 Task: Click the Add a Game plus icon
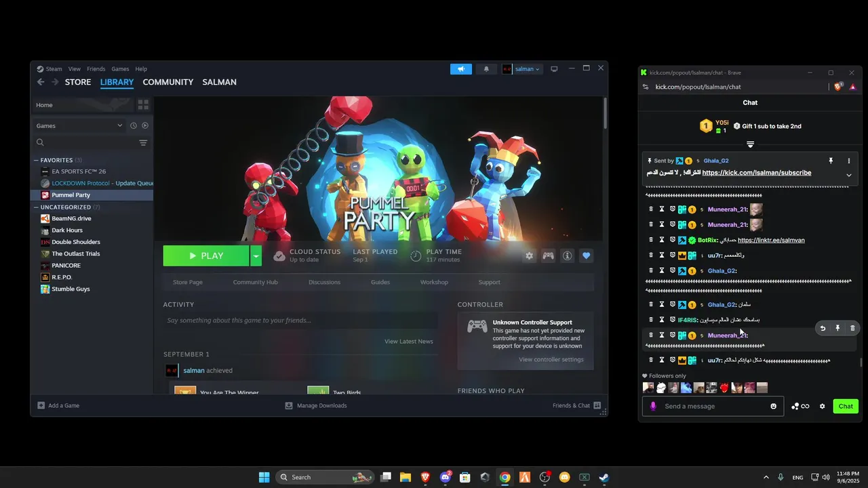tap(41, 405)
